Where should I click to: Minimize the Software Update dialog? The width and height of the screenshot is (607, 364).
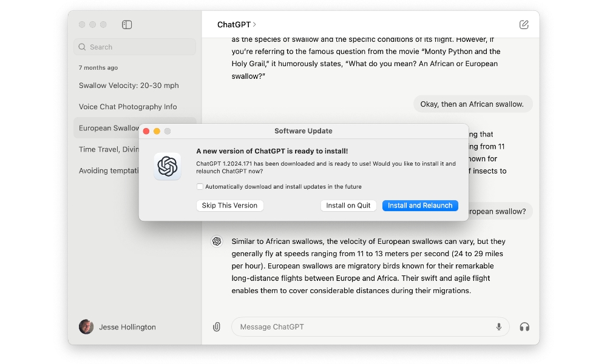[x=157, y=131]
